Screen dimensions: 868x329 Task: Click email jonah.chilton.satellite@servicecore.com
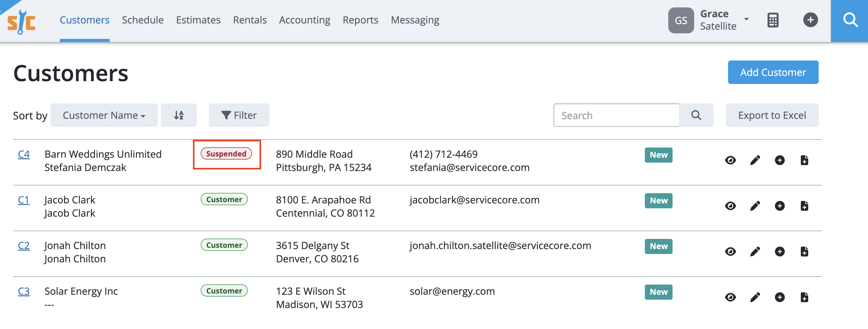click(x=500, y=246)
